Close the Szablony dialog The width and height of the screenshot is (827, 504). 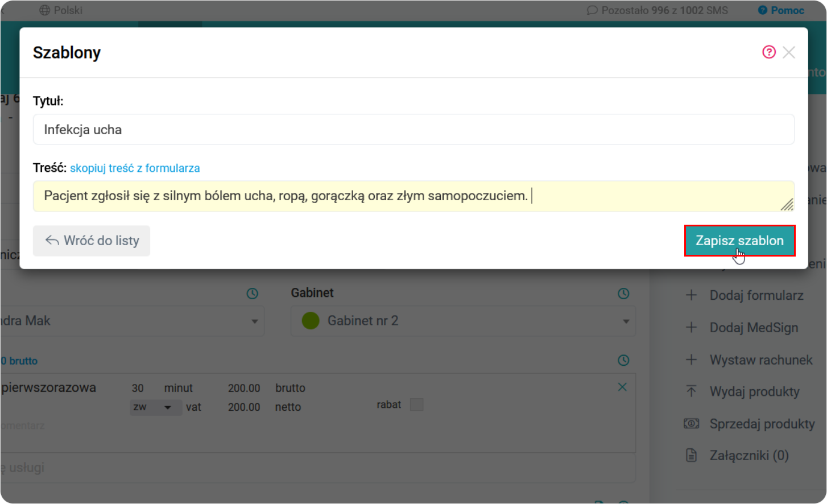[x=789, y=52]
